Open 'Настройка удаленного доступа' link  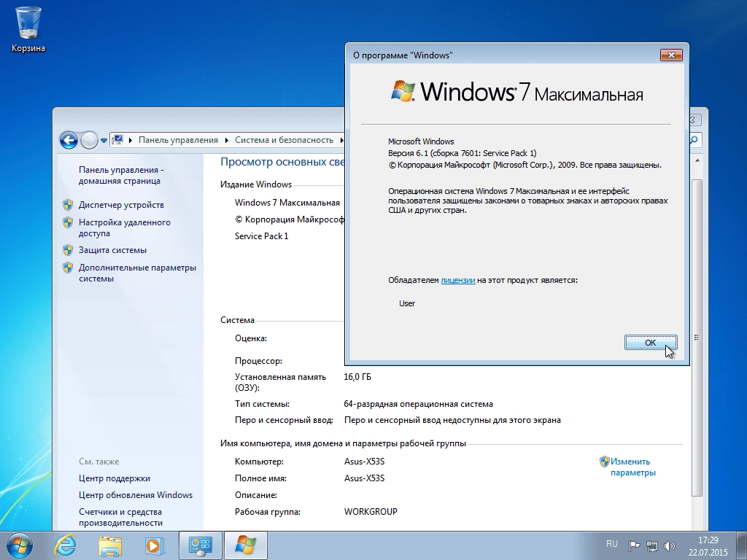tap(124, 227)
